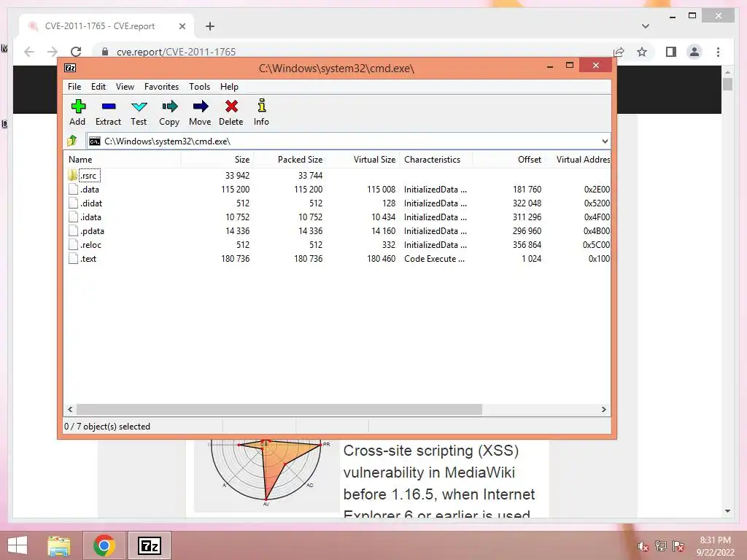Click Chrome page scrollbar down arrow
The width and height of the screenshot is (747, 560).
727,511
